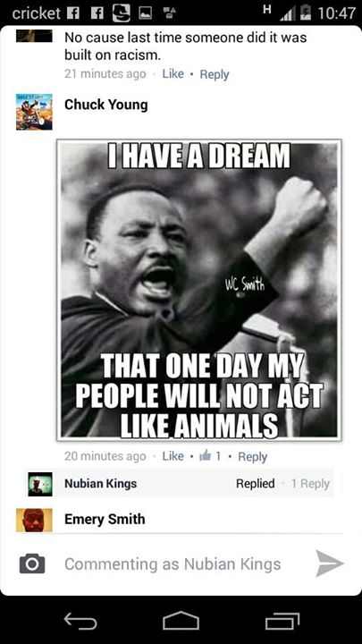Open the first Facebook notification icon in status bar

[75, 13]
